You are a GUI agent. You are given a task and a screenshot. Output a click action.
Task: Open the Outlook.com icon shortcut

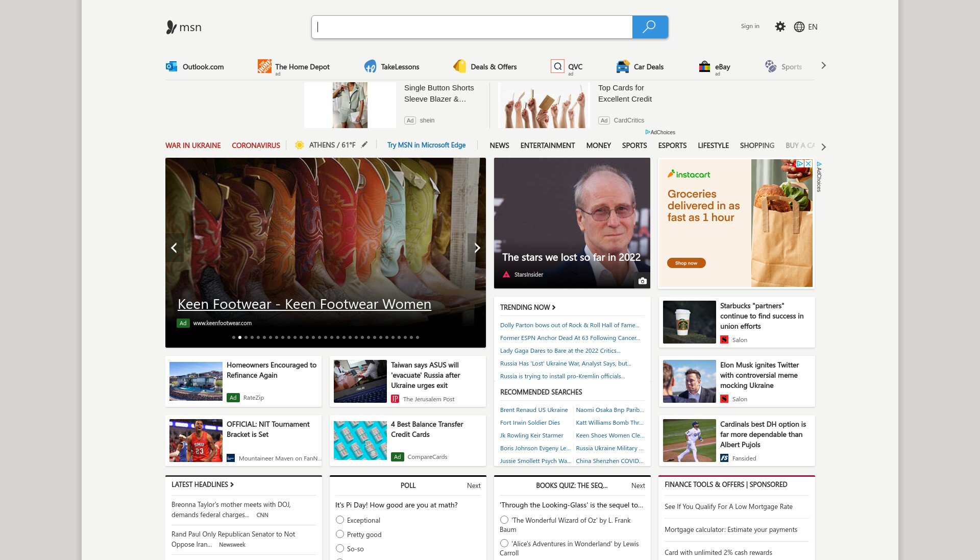(x=171, y=66)
